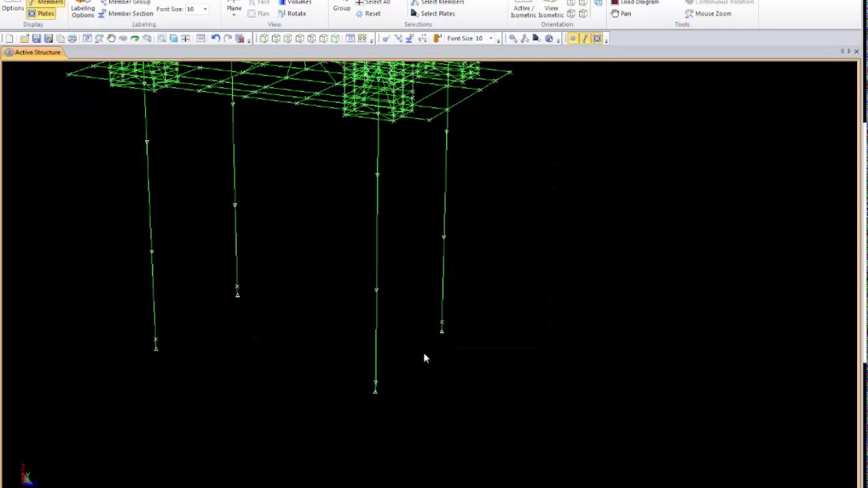Image resolution: width=868 pixels, height=488 pixels.
Task: Click the Mouse Zoom tool
Action: tap(708, 14)
